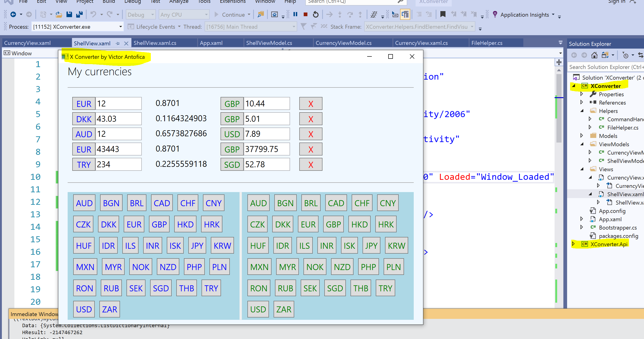Select ZAR in left currency grid

click(x=110, y=309)
